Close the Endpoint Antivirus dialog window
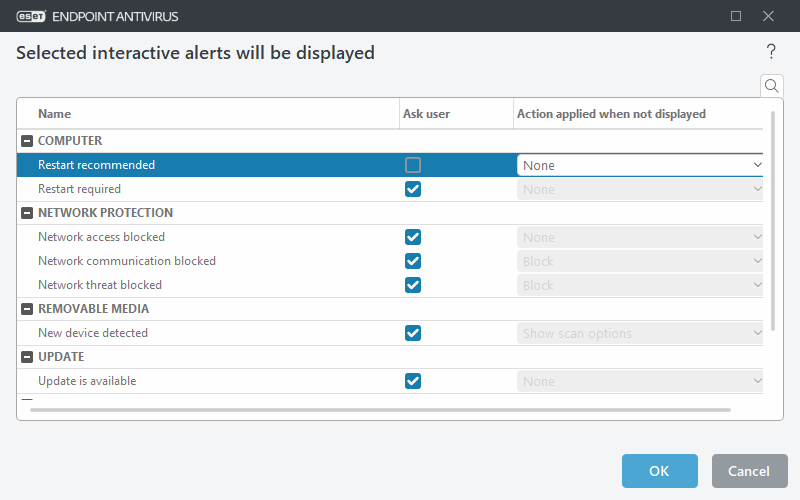Screen dimensions: 800x500 768,16
